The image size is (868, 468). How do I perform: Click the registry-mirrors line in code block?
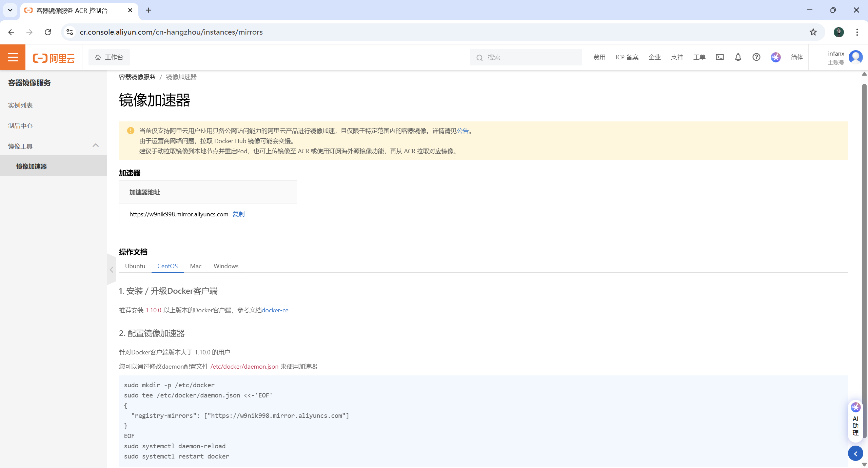[x=240, y=415]
